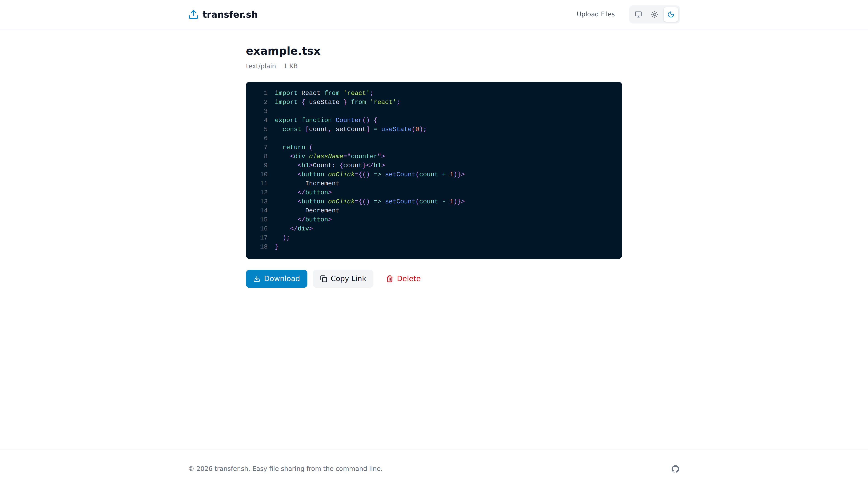This screenshot has height=488, width=868.
Task: Click the trash icon beside Delete
Action: [390, 279]
